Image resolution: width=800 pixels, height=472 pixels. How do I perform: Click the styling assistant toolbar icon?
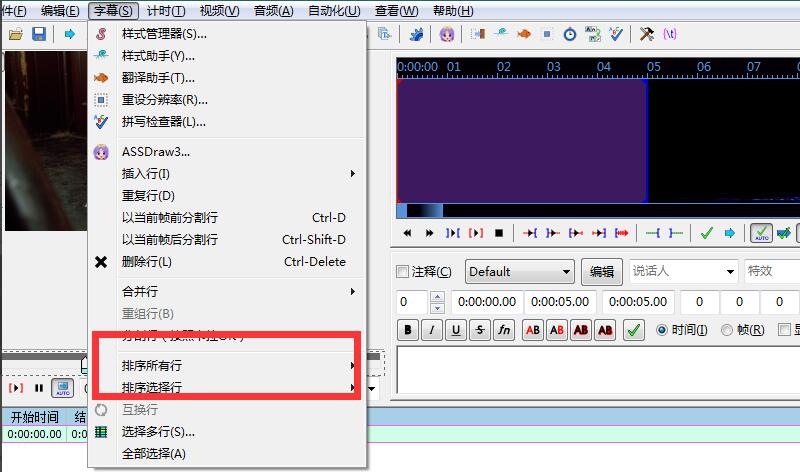pyautogui.click(x=501, y=34)
